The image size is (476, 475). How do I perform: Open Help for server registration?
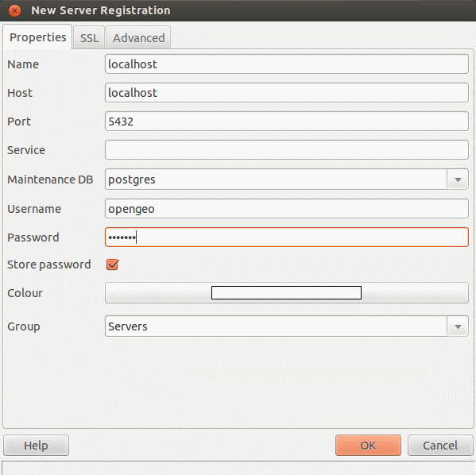tap(36, 446)
